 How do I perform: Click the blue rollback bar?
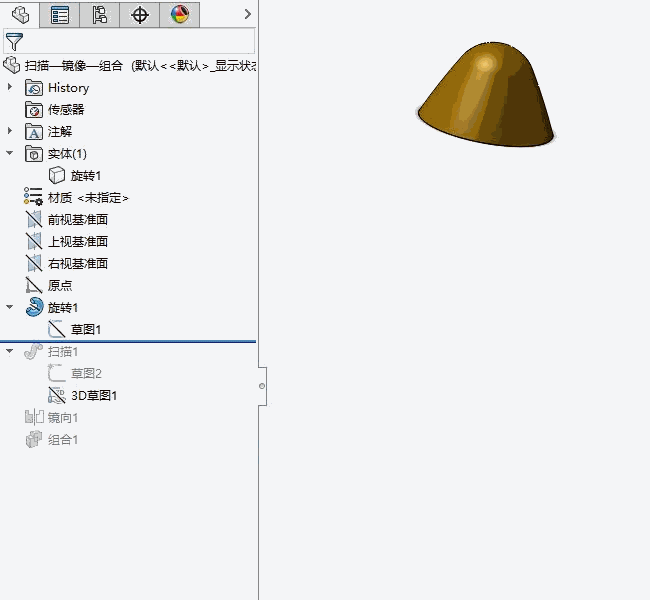(128, 341)
